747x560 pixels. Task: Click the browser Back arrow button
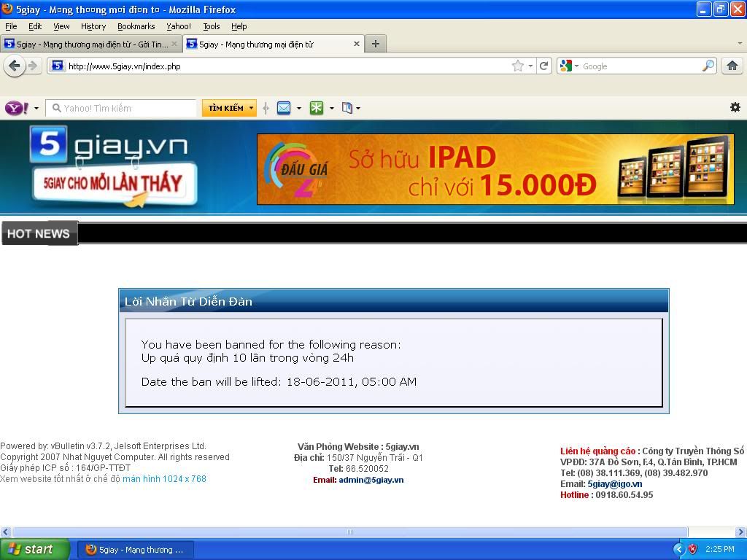coord(14,66)
